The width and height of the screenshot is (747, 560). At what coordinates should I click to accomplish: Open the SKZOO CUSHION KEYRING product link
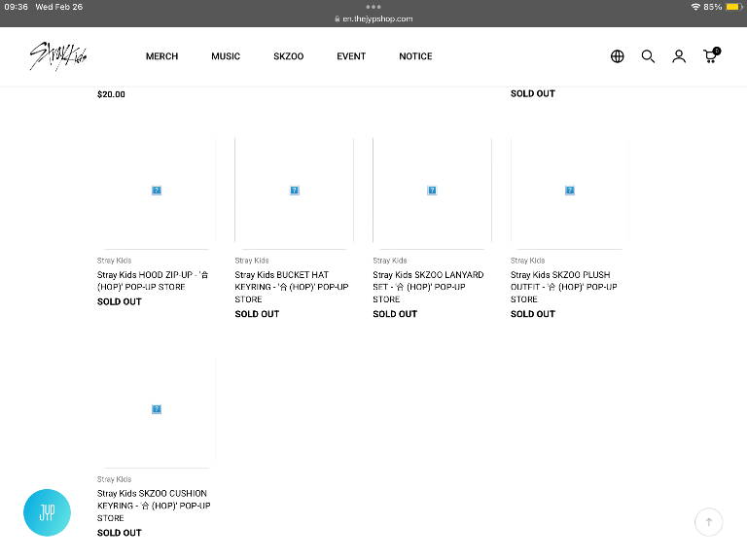(x=154, y=506)
